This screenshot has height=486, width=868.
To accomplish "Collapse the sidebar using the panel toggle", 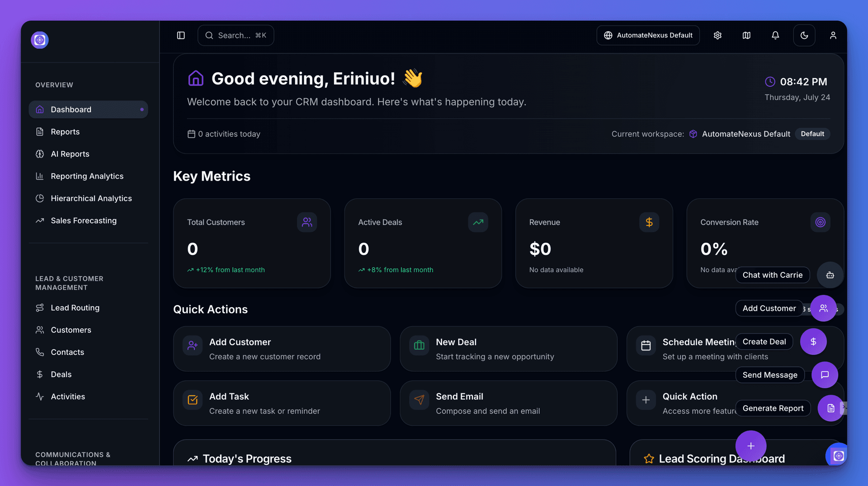I will coord(181,35).
